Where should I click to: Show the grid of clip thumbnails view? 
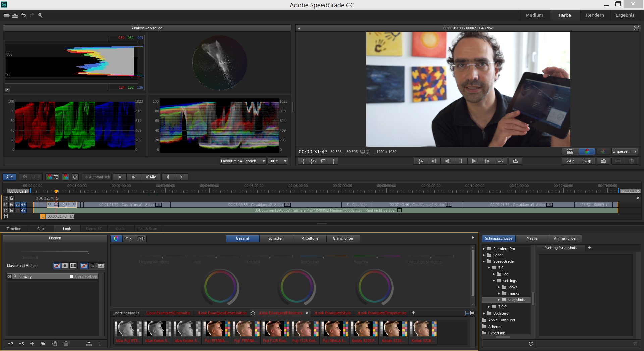click(570, 152)
